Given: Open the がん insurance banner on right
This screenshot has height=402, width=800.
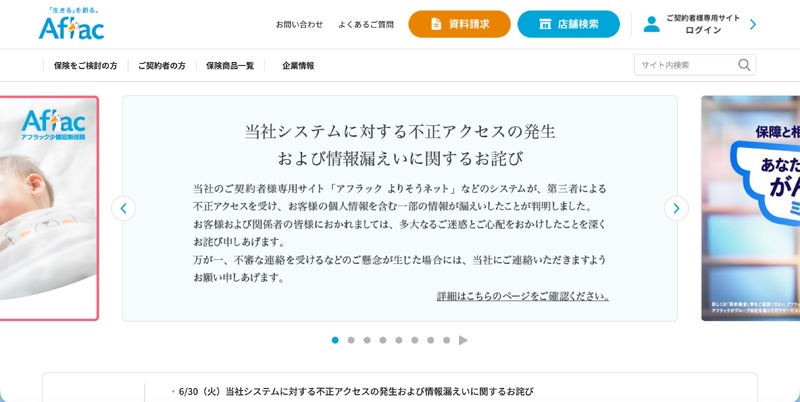Looking at the screenshot, I should point(751,208).
